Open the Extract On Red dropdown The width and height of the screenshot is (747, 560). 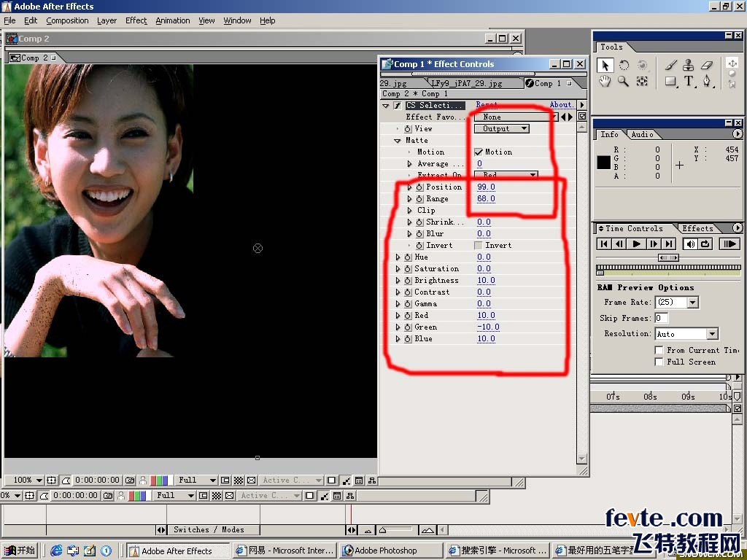(x=506, y=176)
